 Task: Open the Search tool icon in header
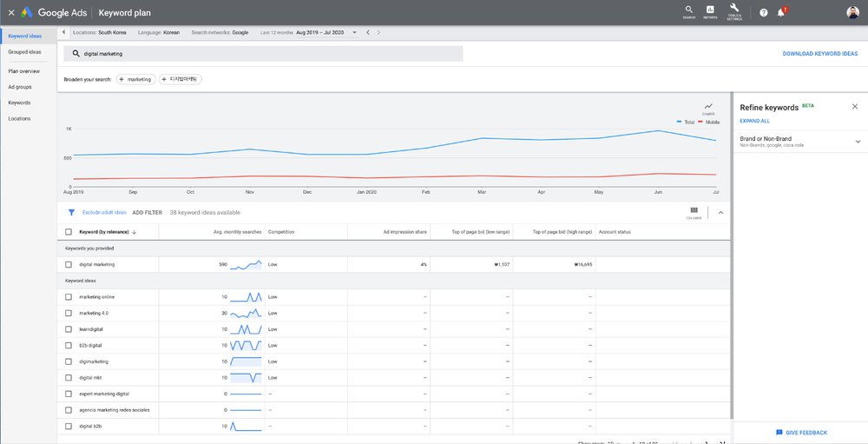click(x=688, y=11)
